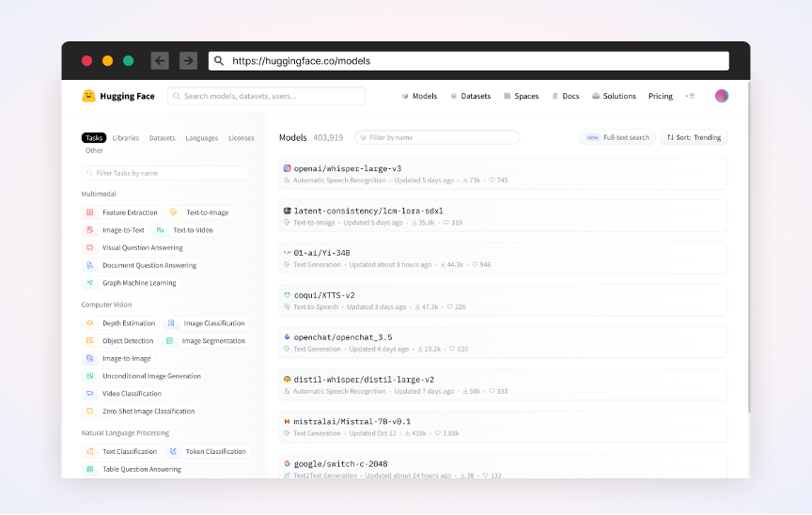Click the Video Classification icon

90,394
